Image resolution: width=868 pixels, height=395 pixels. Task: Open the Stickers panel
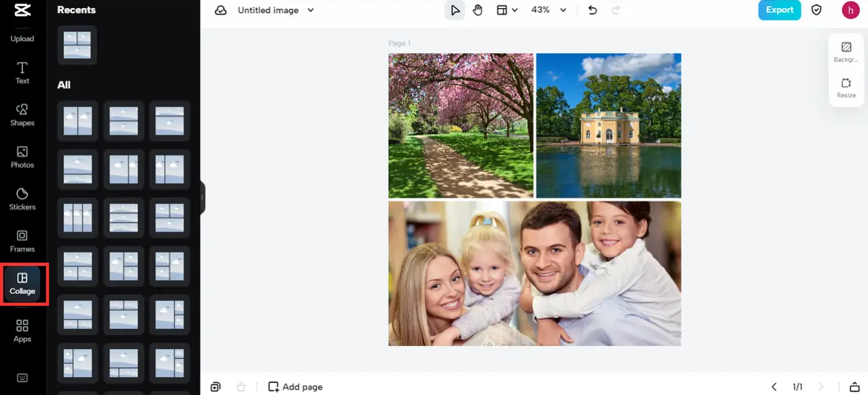pos(22,199)
